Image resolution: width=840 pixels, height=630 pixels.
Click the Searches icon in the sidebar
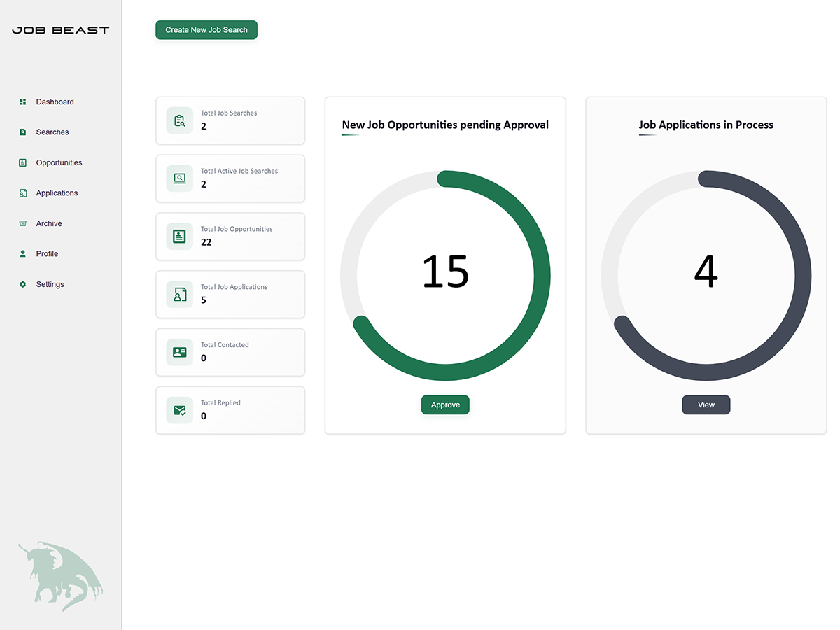pyautogui.click(x=22, y=132)
